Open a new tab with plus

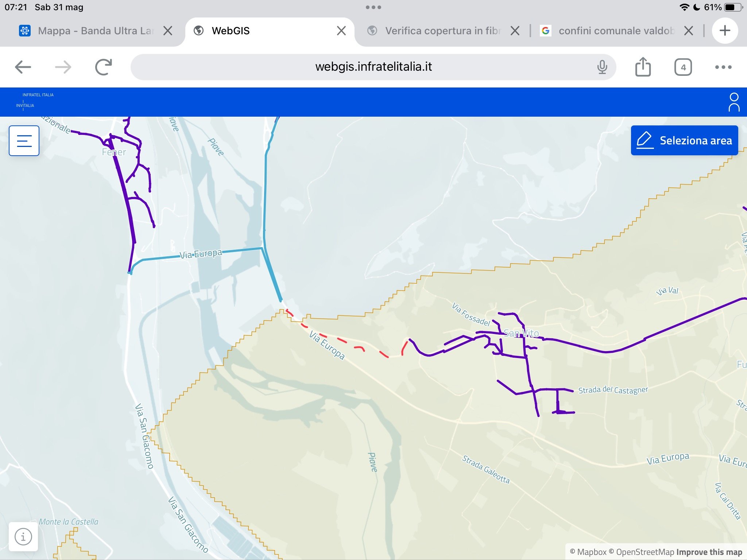[725, 31]
